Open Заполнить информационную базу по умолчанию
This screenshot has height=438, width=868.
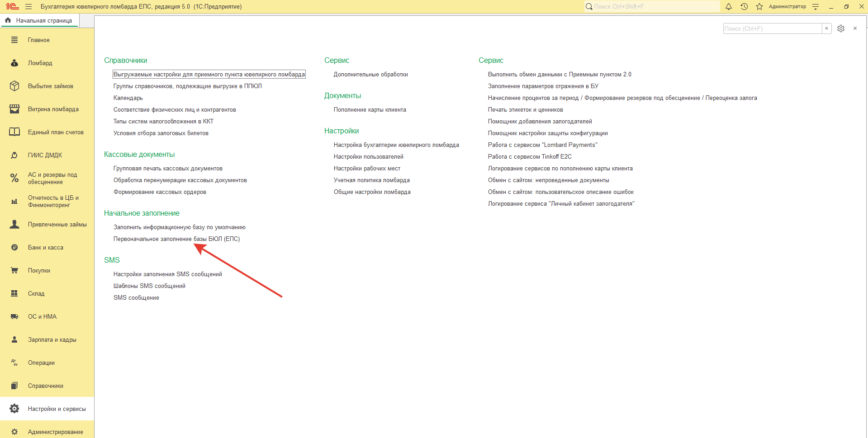click(x=180, y=227)
